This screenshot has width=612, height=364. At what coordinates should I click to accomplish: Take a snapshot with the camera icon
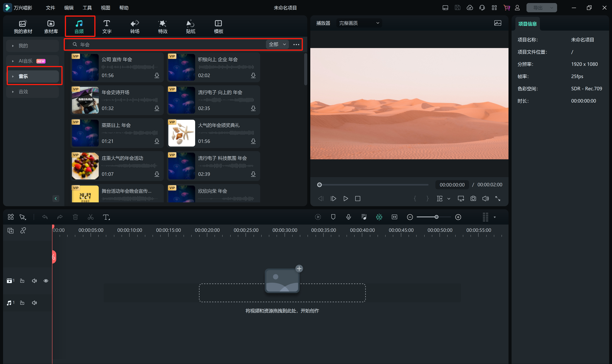(x=473, y=198)
